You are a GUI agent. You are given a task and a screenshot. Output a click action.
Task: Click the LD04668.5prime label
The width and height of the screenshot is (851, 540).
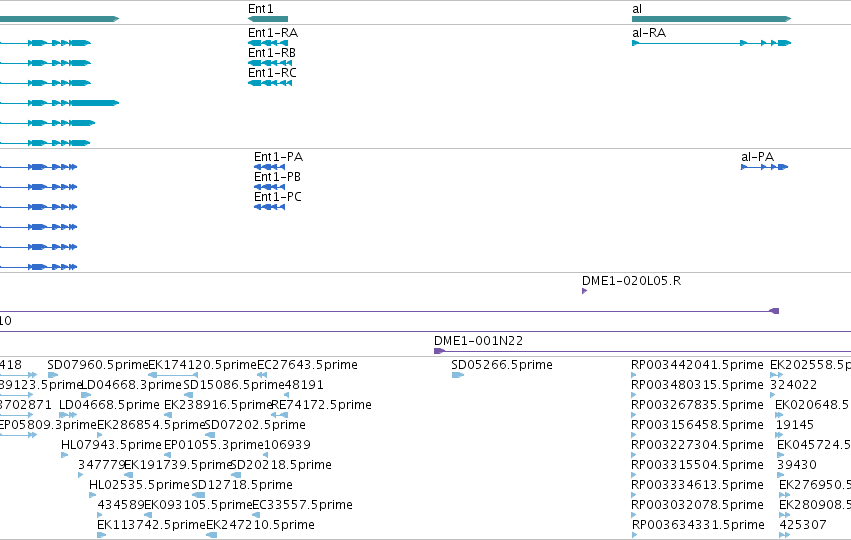[109, 405]
